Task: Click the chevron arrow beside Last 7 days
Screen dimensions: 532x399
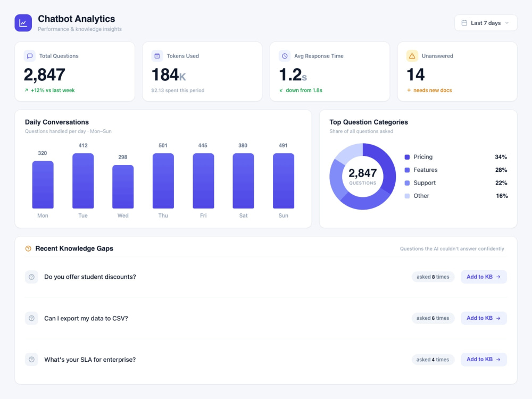Action: [507, 23]
